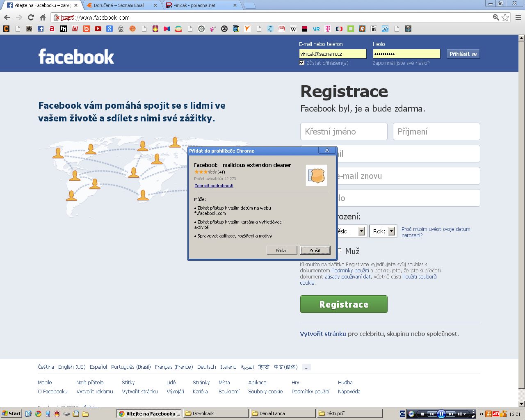
Task: Open the Facebook bookmark icon in bookmarks bar
Action: point(41,29)
